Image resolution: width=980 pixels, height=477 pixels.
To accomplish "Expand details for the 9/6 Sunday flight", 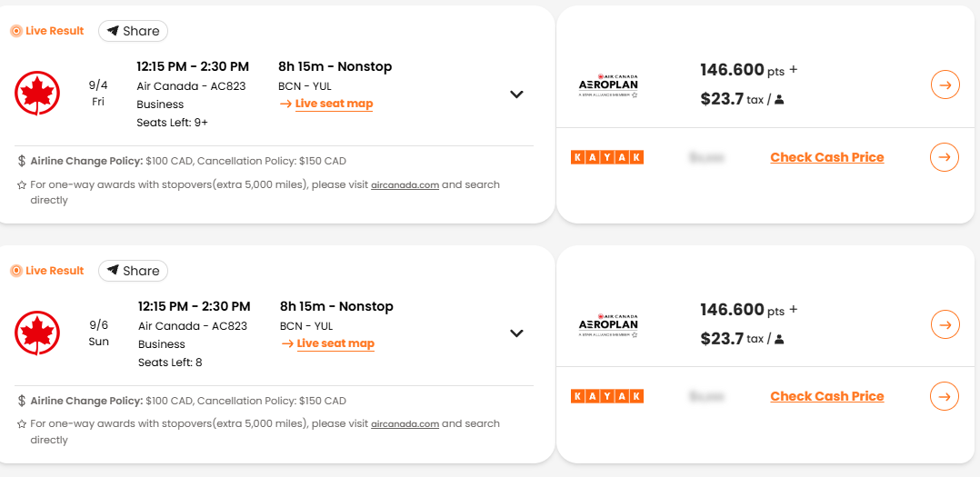I will [516, 333].
